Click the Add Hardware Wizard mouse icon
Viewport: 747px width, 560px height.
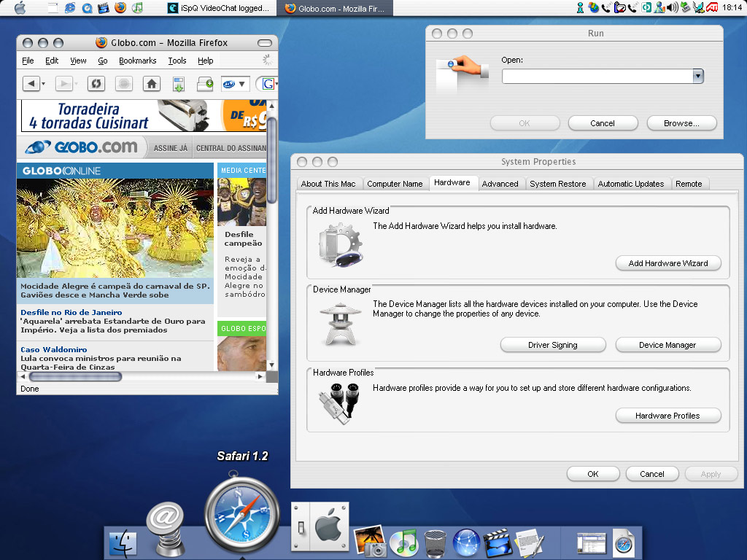(x=341, y=244)
